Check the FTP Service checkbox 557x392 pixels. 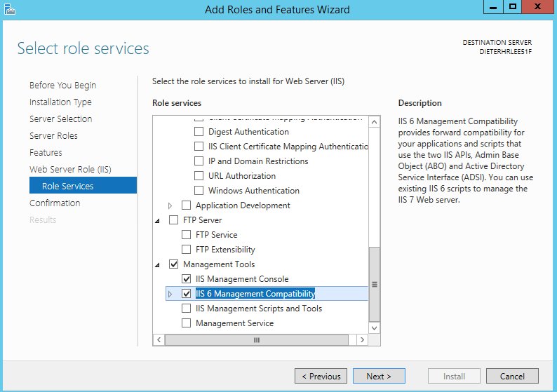click(x=186, y=235)
